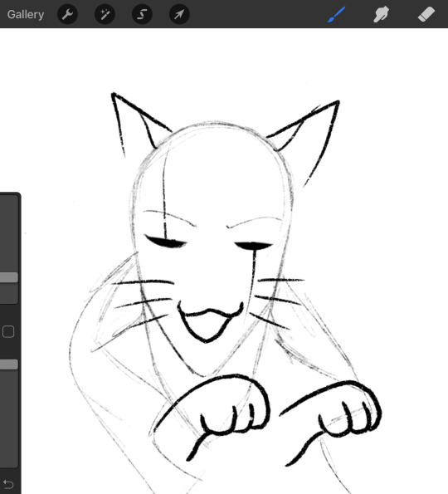
Task: Select the Brush tool
Action: tap(336, 14)
